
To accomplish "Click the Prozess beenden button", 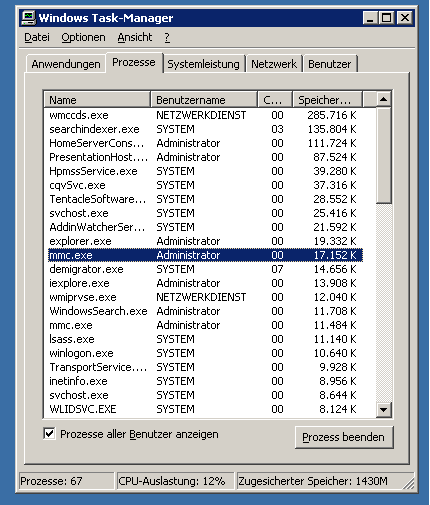I will point(344,437).
